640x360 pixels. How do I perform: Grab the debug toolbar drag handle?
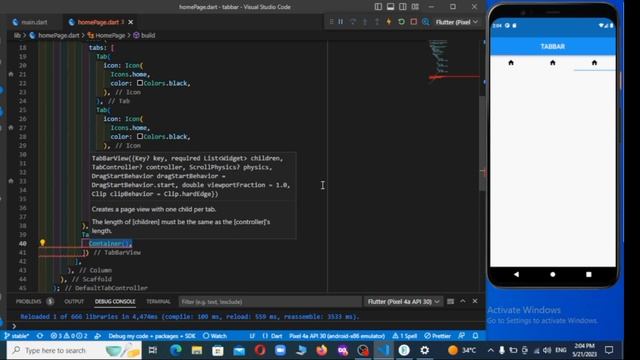pyautogui.click(x=331, y=22)
